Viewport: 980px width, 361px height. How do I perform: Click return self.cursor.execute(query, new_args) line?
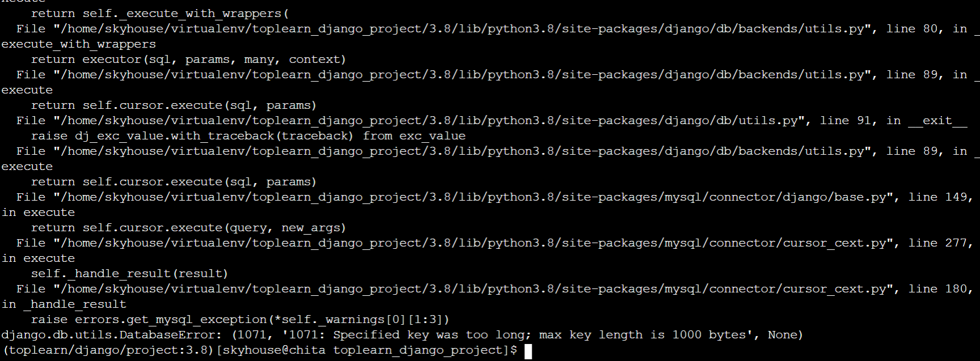pyautogui.click(x=189, y=228)
